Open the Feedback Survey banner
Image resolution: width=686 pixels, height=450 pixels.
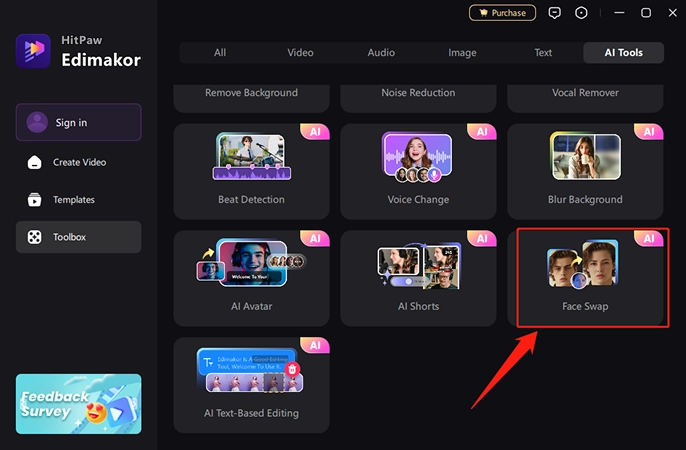tap(79, 404)
